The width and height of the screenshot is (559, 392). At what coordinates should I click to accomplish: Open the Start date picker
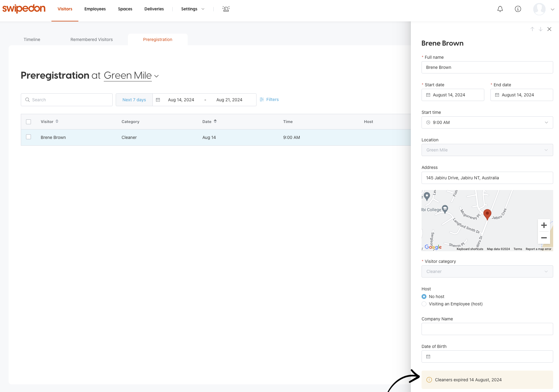[453, 95]
